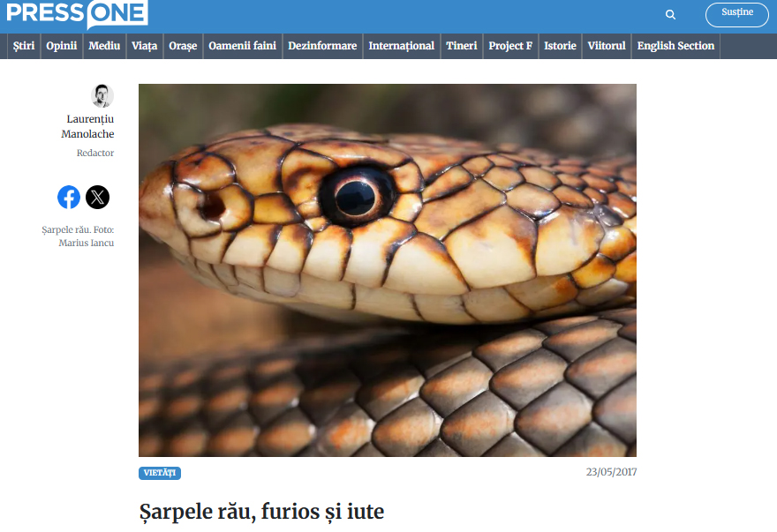Share article on X icon
This screenshot has height=532, width=777.
(x=98, y=197)
